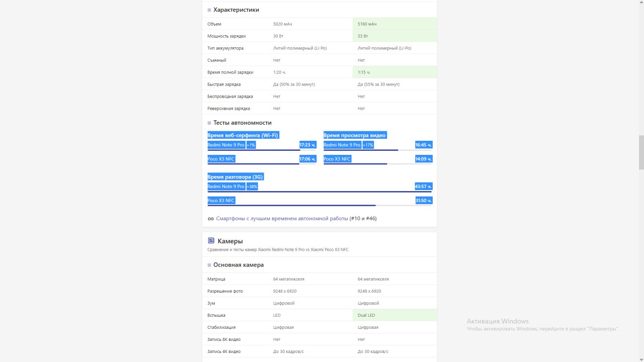Click the Запись 8K видео label
The image size is (644, 362).
pyautogui.click(x=224, y=339)
